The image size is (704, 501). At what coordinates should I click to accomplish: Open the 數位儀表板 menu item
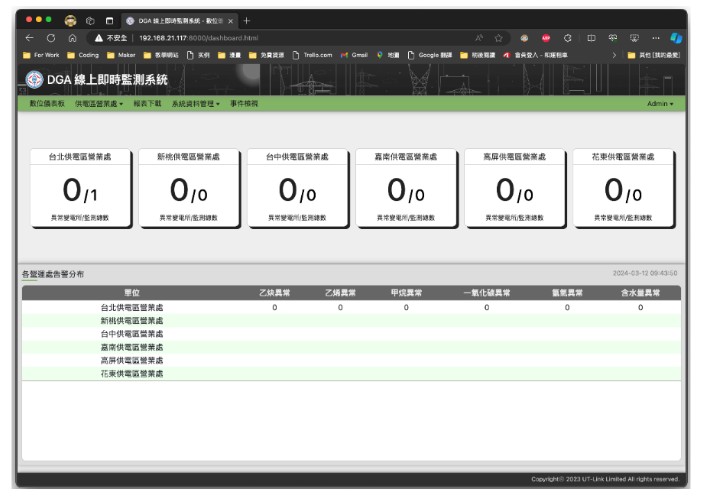[47, 103]
